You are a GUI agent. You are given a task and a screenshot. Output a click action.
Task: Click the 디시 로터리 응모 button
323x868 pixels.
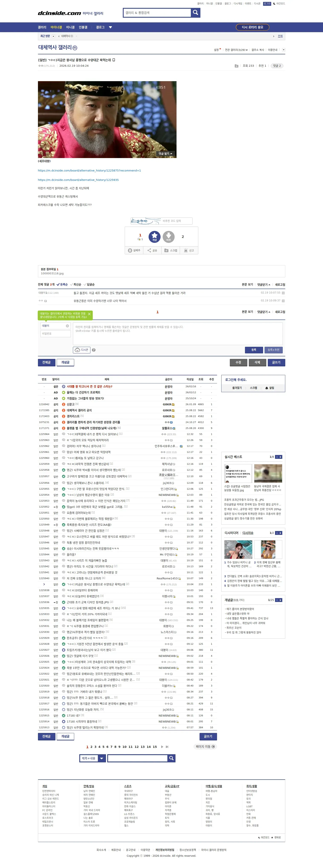coord(252,27)
